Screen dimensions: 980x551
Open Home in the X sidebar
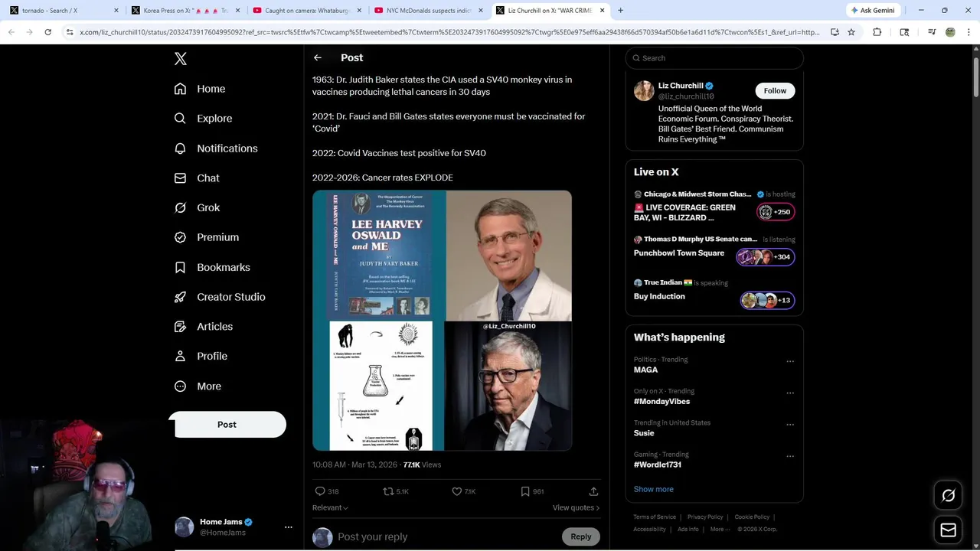[x=200, y=89]
